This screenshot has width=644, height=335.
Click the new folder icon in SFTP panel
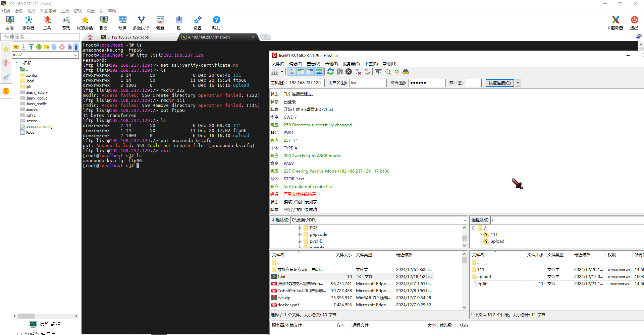coord(47,47)
